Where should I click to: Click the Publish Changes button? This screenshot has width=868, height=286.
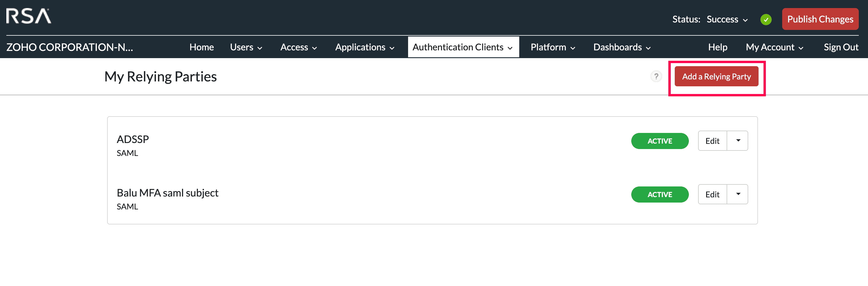[x=820, y=19]
